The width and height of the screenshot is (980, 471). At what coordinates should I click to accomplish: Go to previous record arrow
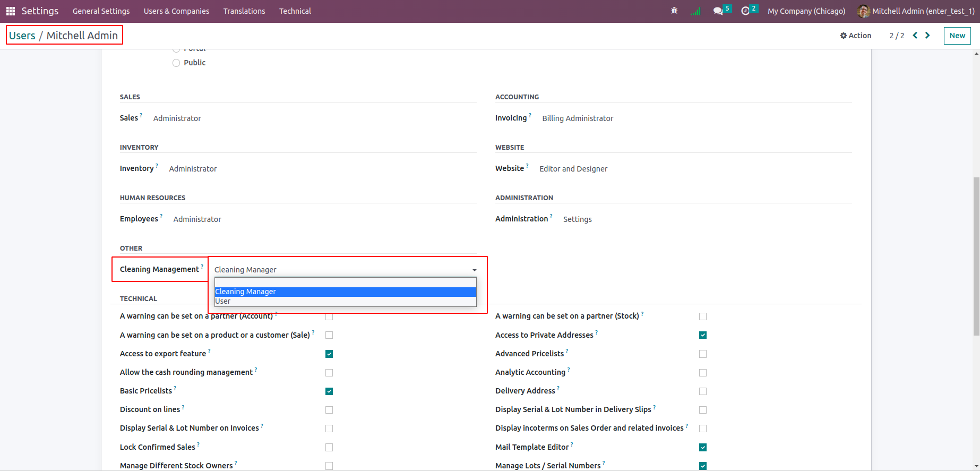tap(915, 36)
